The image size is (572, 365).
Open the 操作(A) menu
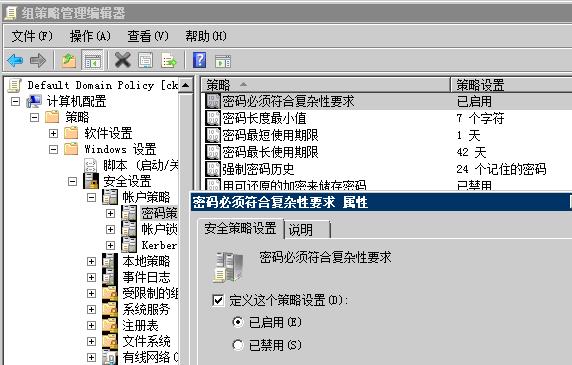(x=90, y=36)
